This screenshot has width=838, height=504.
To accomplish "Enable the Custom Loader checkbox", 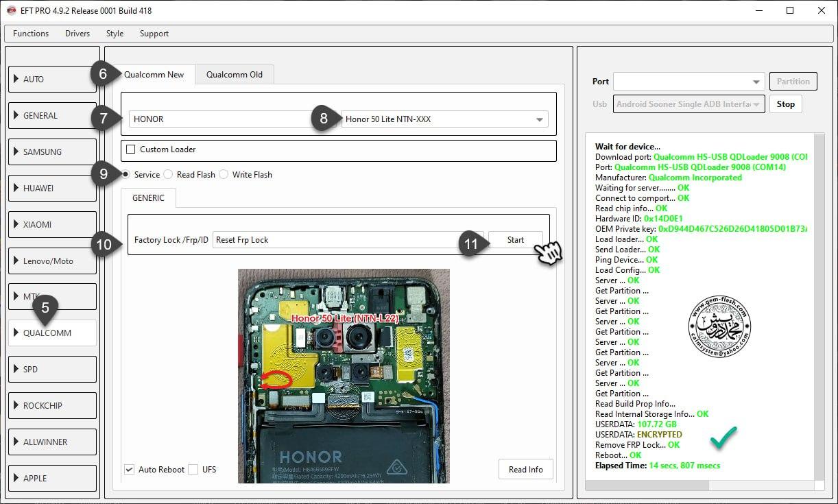I will coord(131,149).
